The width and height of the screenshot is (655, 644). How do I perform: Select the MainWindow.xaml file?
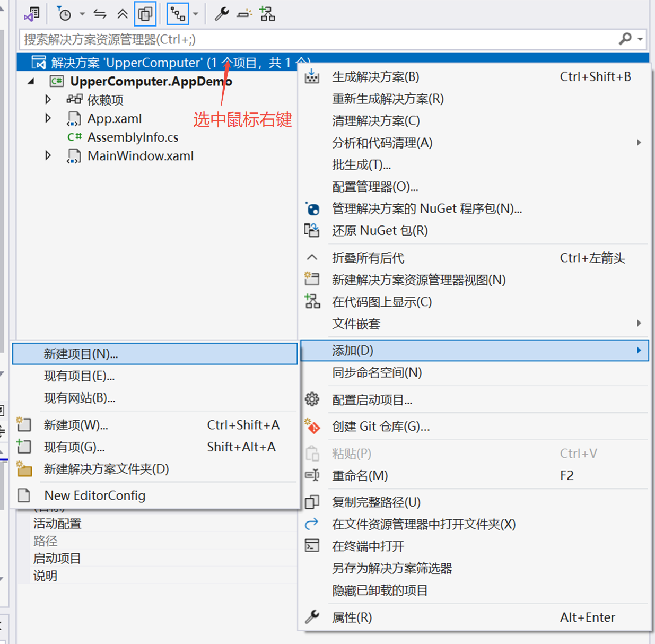click(141, 156)
